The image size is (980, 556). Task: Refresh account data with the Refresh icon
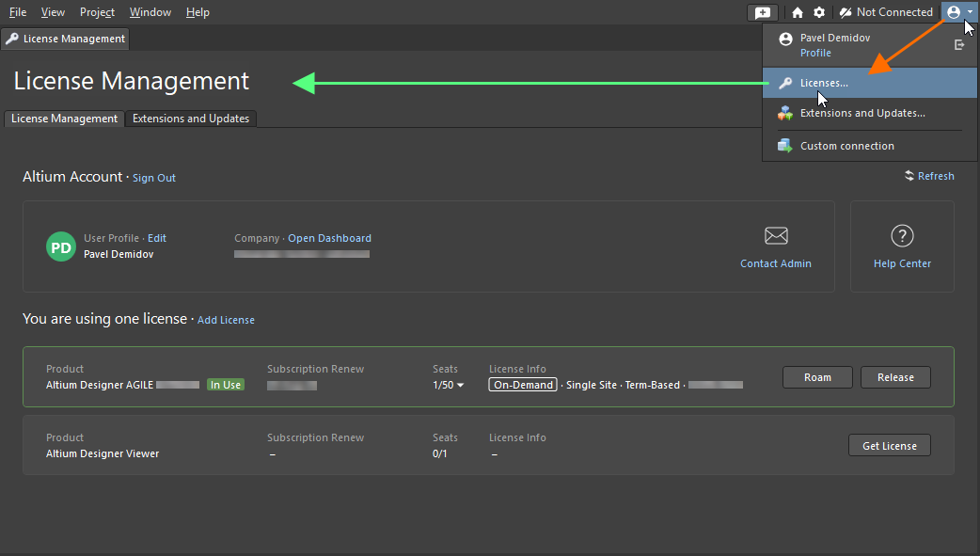tap(929, 176)
